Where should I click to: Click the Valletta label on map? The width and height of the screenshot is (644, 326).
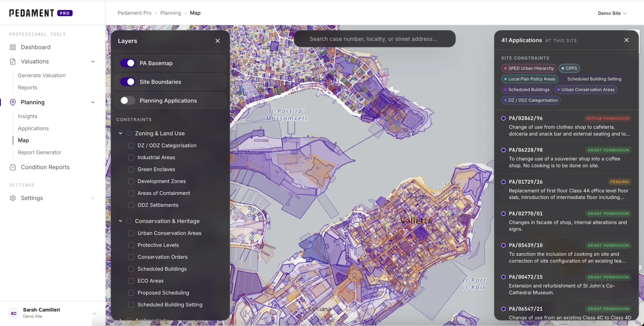(416, 220)
